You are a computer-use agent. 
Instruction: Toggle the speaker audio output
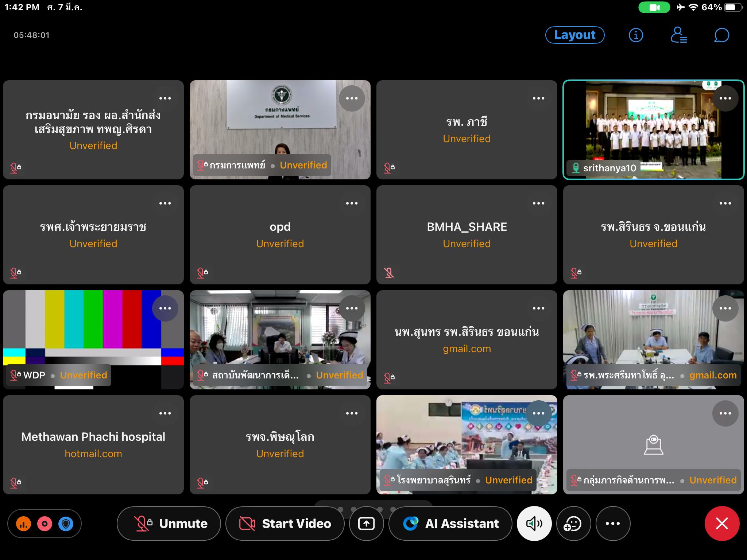(534, 524)
